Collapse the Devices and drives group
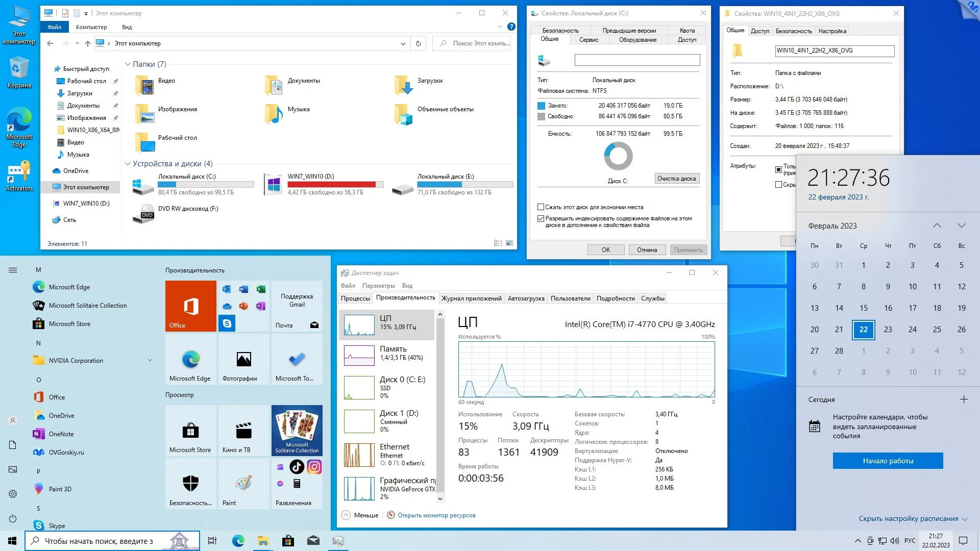 click(x=128, y=164)
